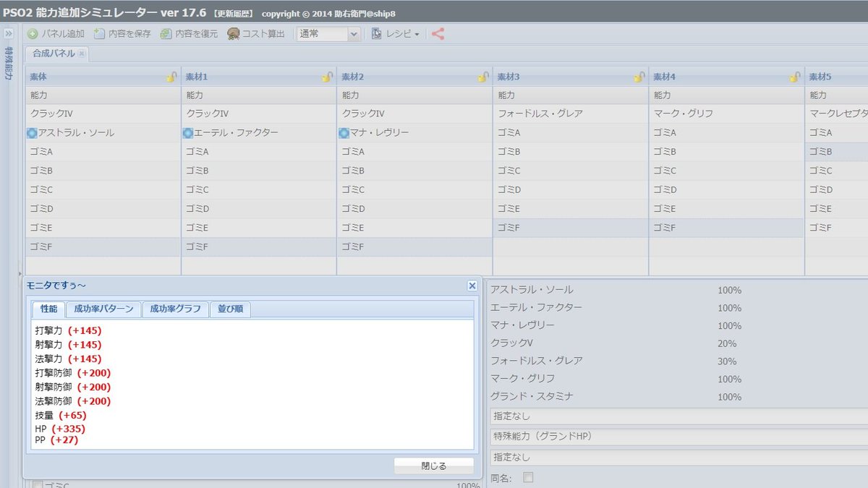868x488 pixels.
Task: Open the 通常 mode dropdown
Action: [354, 34]
